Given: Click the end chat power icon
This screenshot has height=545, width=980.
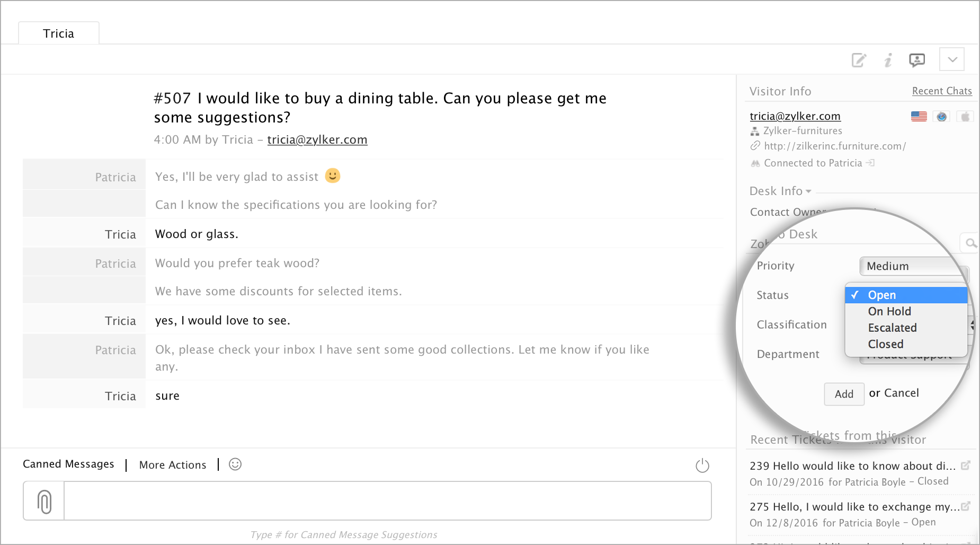Looking at the screenshot, I should click(x=702, y=465).
